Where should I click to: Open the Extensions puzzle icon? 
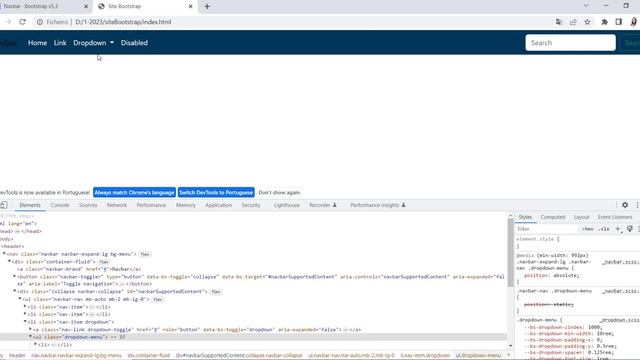604,22
